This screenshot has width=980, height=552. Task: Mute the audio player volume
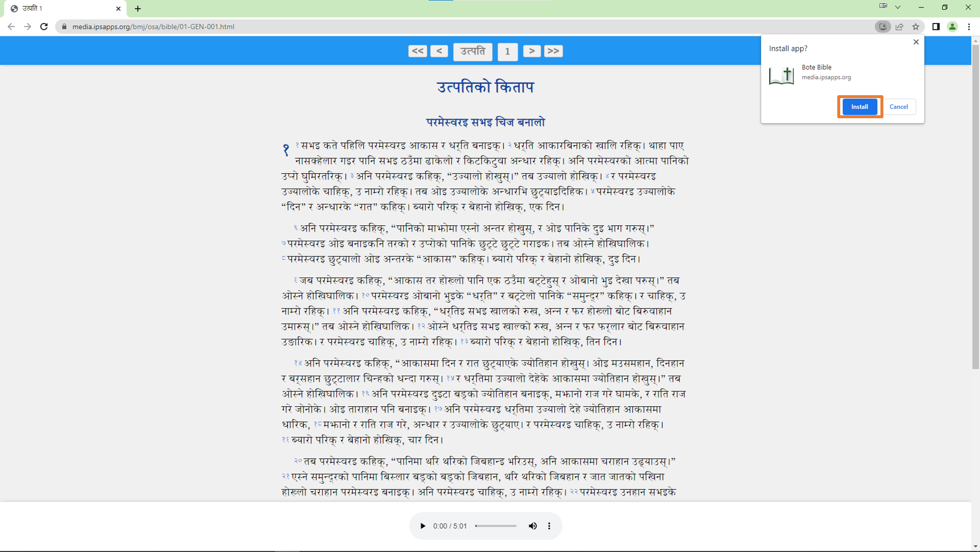[533, 526]
